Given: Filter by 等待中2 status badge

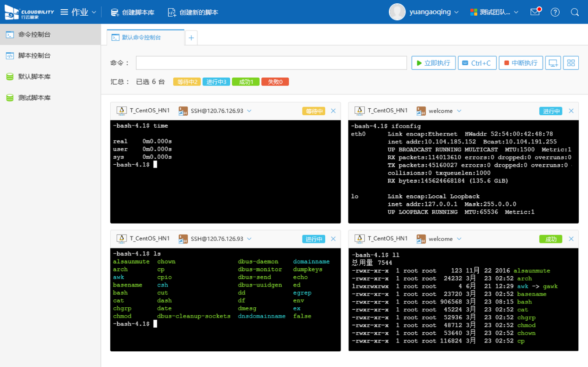Looking at the screenshot, I should [x=187, y=82].
